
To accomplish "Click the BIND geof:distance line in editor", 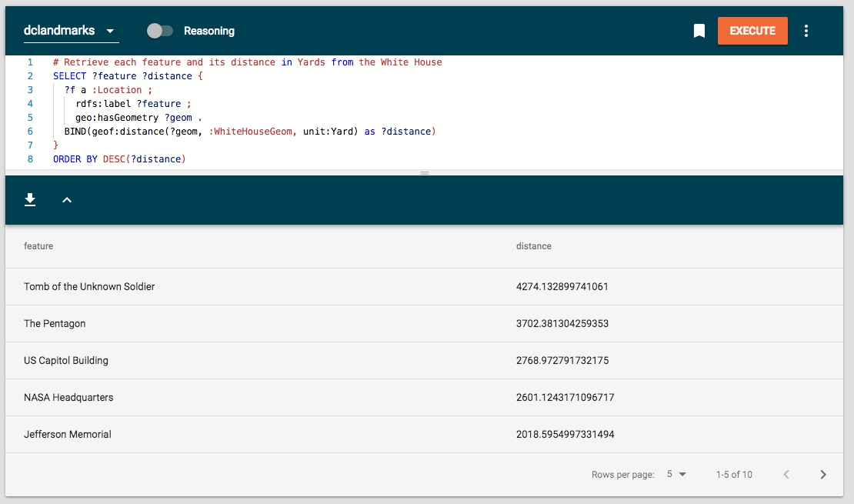I will 250,132.
